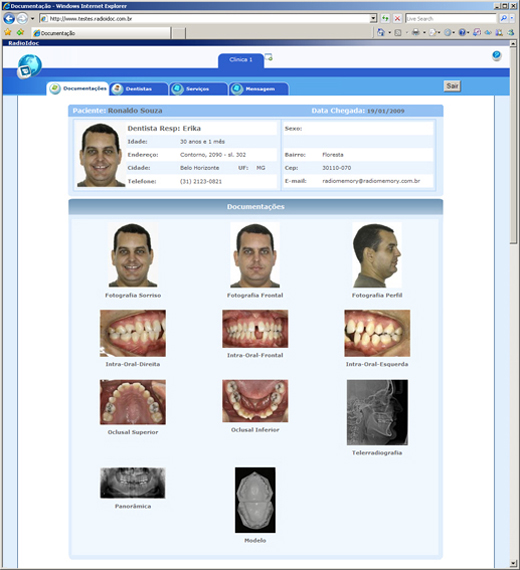Open the Home dropdown arrow

tap(389, 33)
